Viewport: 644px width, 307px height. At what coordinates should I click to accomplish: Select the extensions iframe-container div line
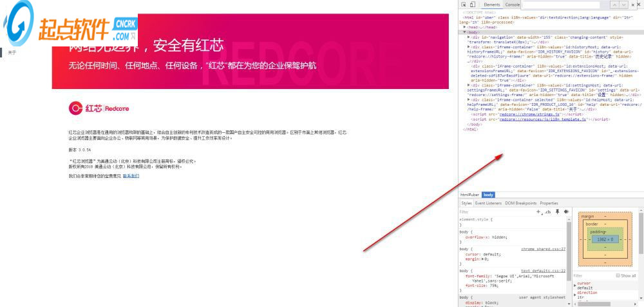[554, 74]
